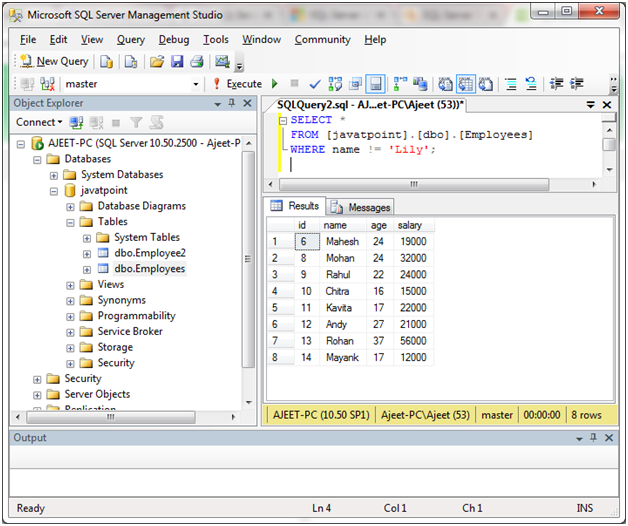628x526 pixels.
Task: Click the Cancel Executing Query square icon
Action: (294, 83)
